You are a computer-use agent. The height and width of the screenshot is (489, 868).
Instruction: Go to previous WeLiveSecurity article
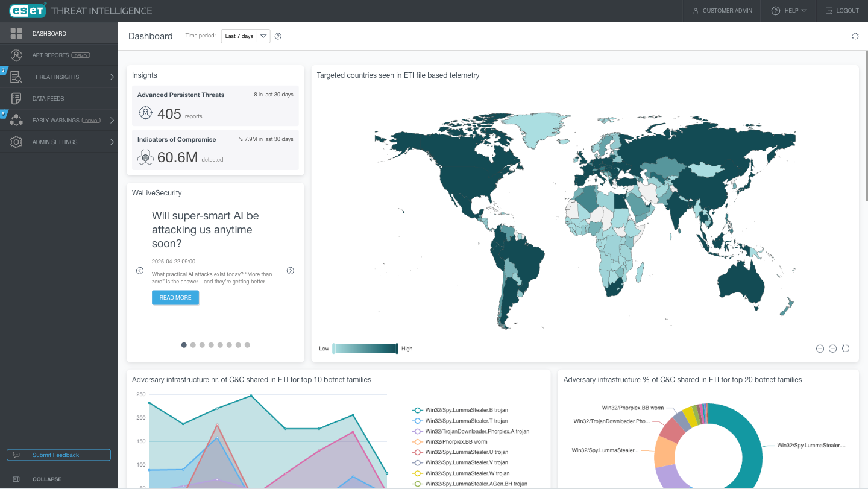[139, 271]
